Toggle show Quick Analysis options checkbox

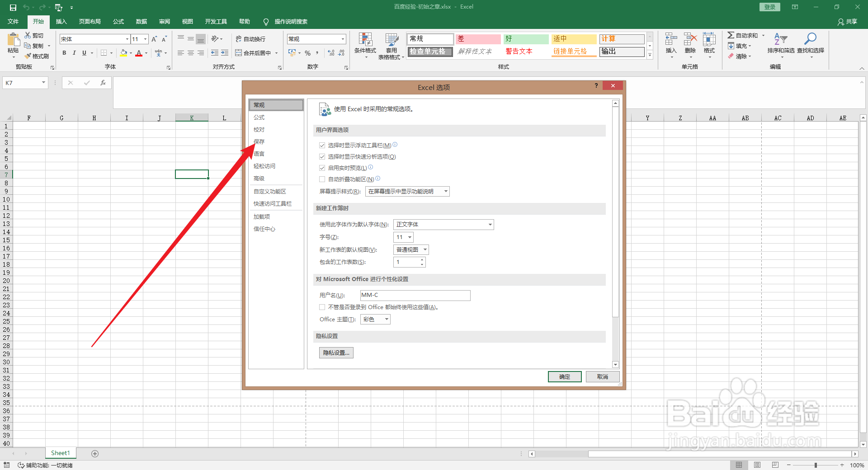pos(322,157)
